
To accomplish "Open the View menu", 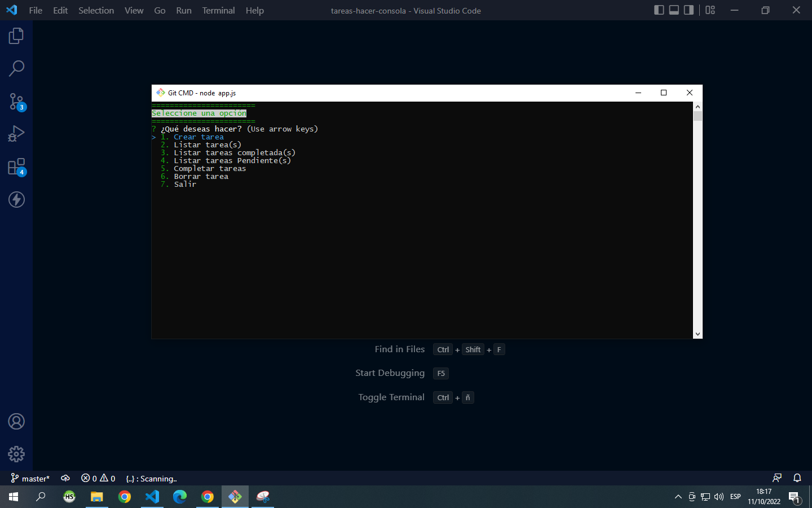I will point(134,10).
